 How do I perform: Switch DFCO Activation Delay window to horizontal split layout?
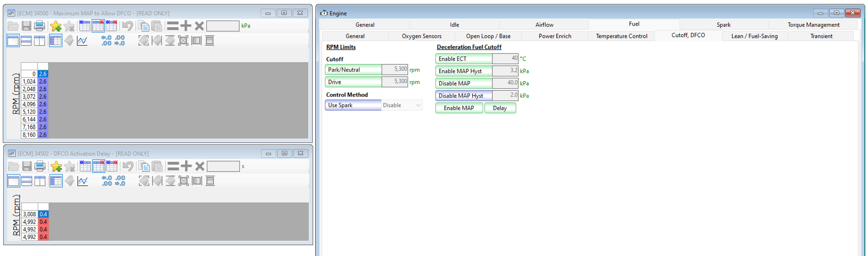pyautogui.click(x=27, y=181)
